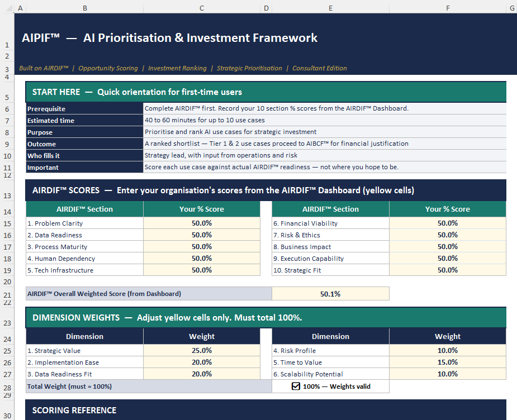
Task: Click the select-all corner triangle
Action: (x=9, y=8)
